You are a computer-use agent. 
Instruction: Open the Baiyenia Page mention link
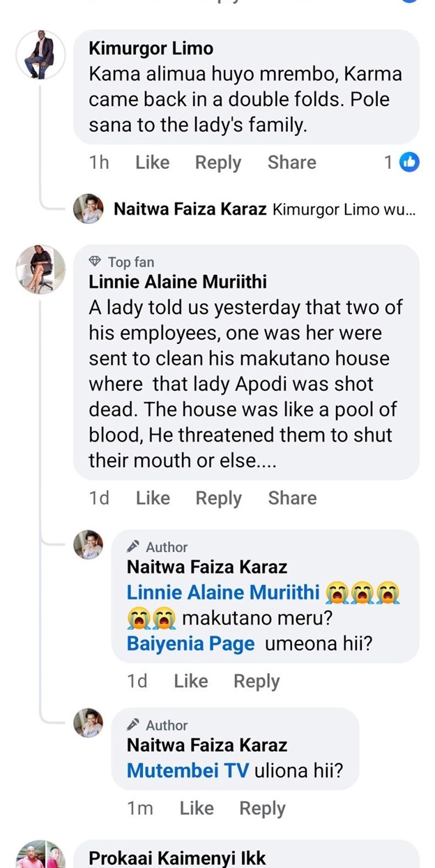[x=190, y=643]
